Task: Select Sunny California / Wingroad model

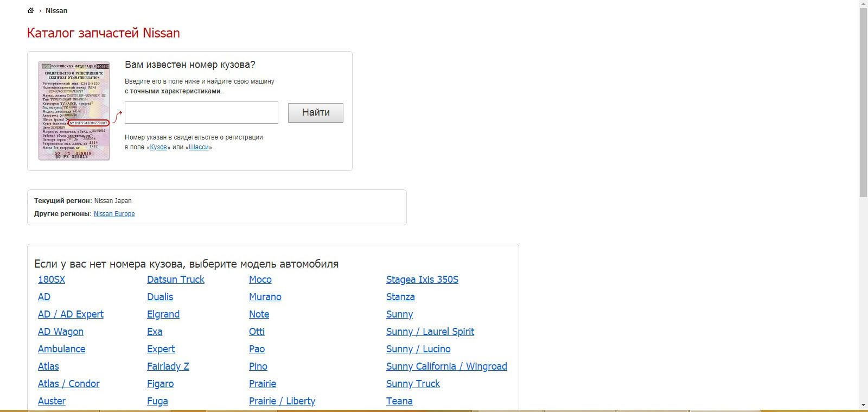Action: 446,366
